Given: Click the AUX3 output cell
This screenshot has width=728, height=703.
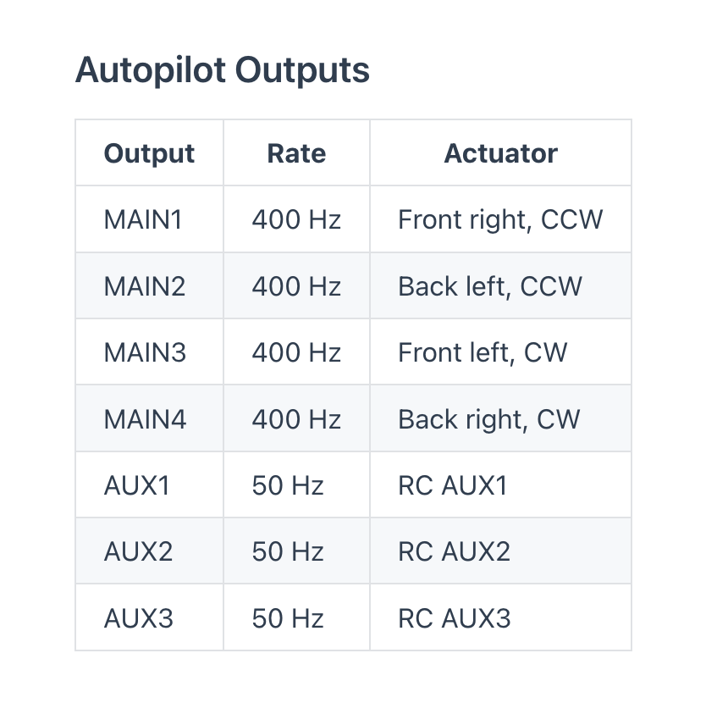Looking at the screenshot, I should (138, 618).
